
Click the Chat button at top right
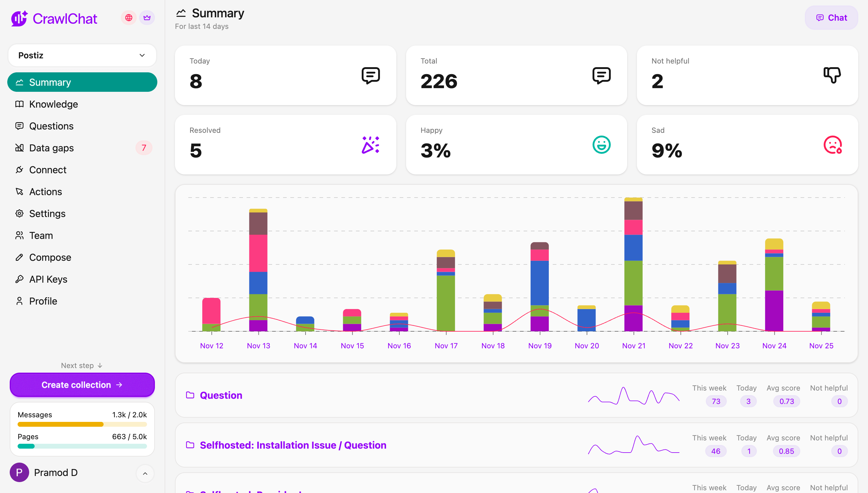[x=831, y=18]
